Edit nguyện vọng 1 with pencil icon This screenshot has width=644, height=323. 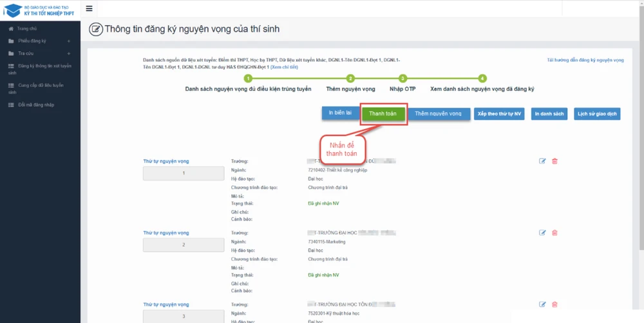542,161
